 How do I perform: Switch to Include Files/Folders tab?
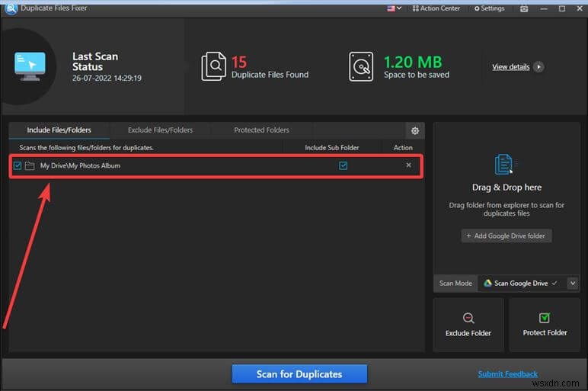[x=59, y=130]
